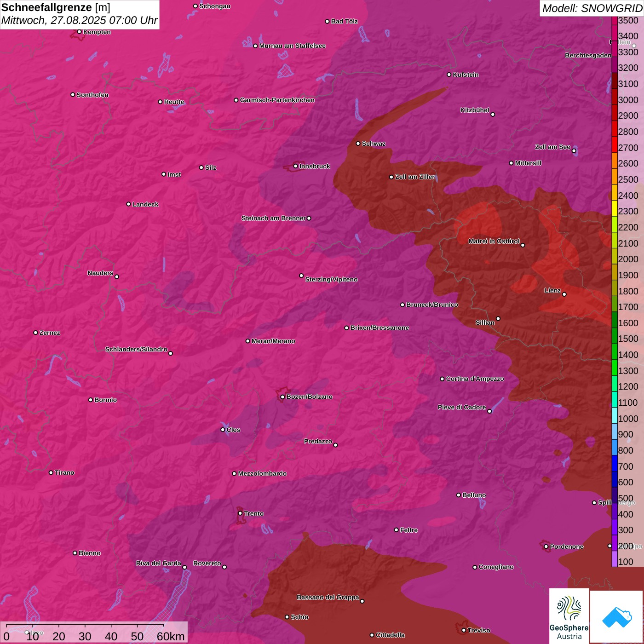Screen dimensions: 644x644
Task: Click the 'Schio' label
Action: 299,617
